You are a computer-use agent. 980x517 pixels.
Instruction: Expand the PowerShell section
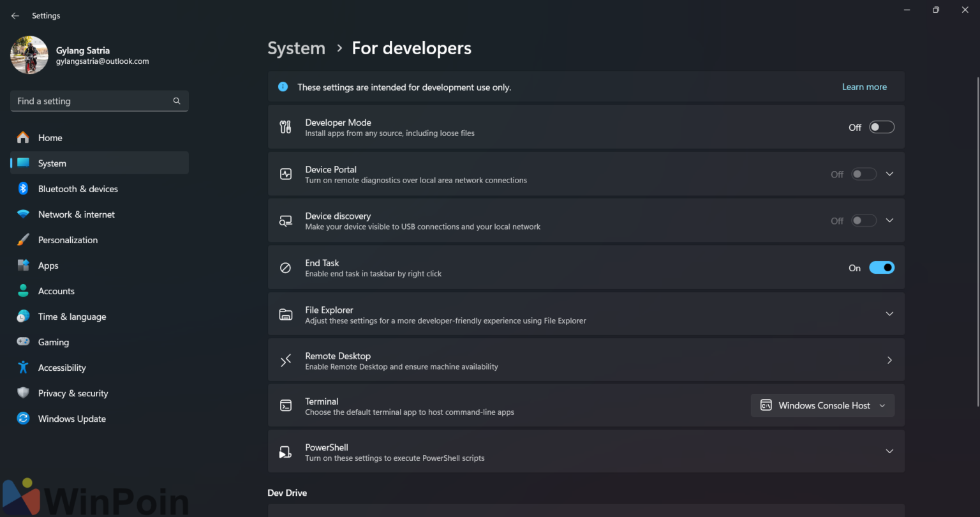(x=889, y=451)
